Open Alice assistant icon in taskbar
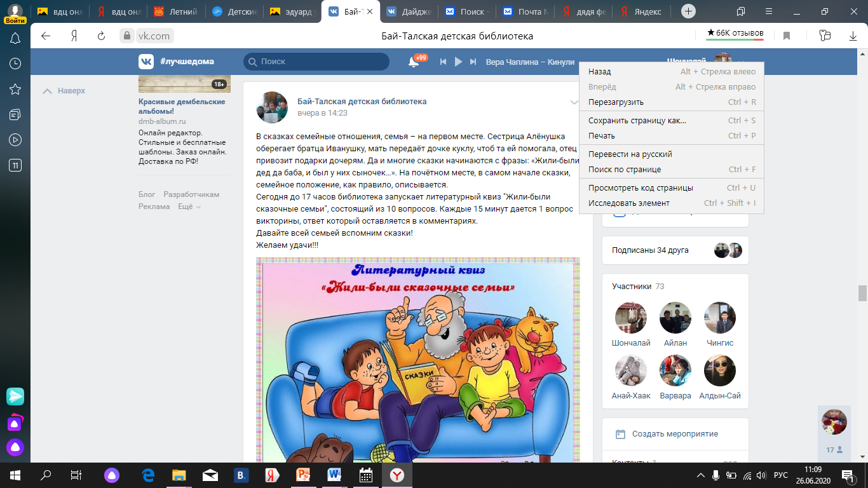868x488 pixels. click(x=112, y=475)
